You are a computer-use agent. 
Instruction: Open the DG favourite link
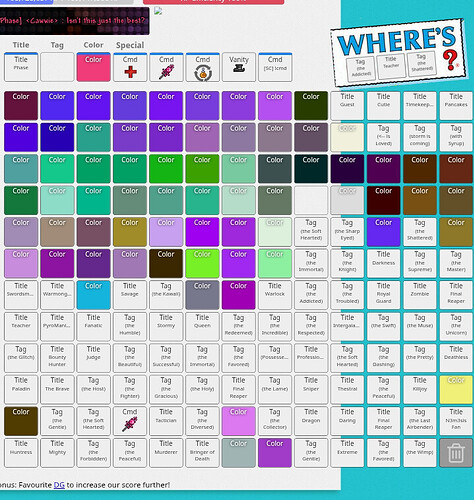[x=59, y=485]
